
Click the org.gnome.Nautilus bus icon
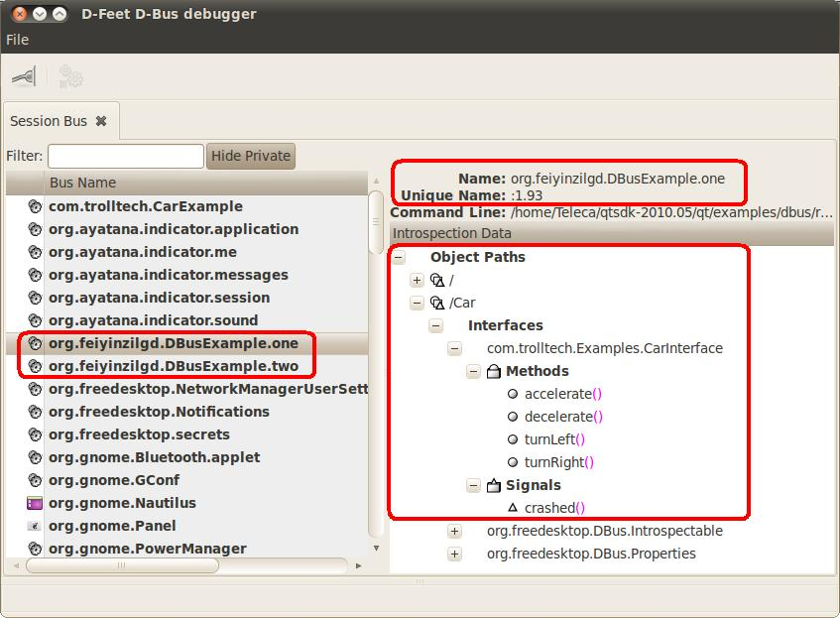pyautogui.click(x=35, y=503)
